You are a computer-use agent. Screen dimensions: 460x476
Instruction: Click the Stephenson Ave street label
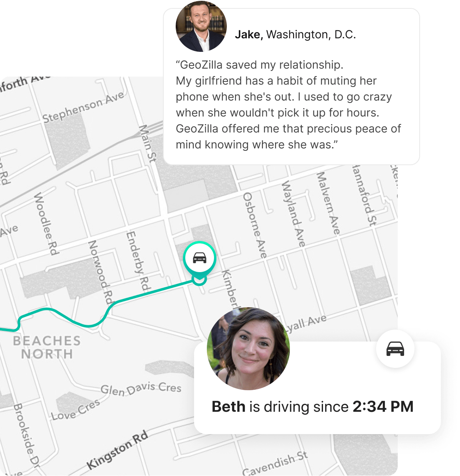click(83, 107)
